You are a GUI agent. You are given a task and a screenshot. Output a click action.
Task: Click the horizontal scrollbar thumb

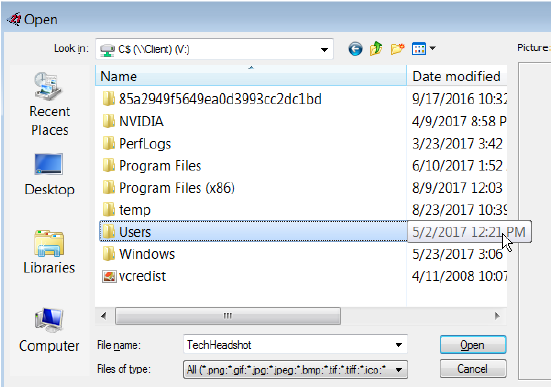pyautogui.click(x=228, y=316)
